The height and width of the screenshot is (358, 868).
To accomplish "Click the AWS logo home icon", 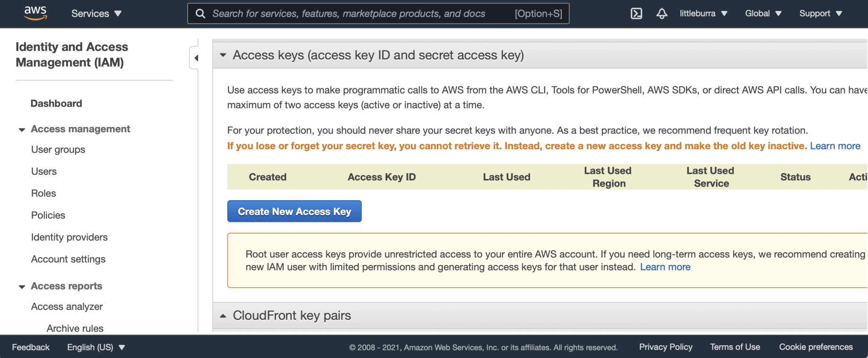I will coord(35,13).
